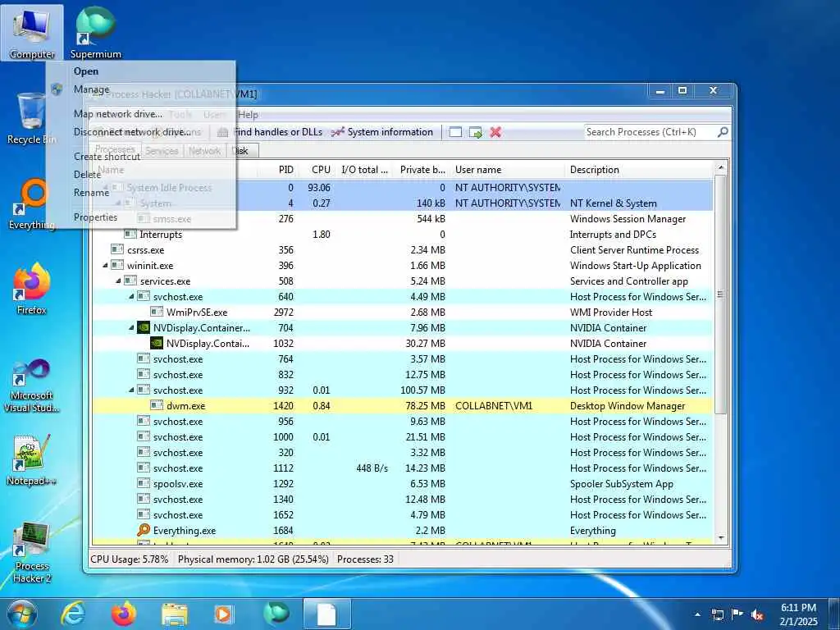Click the find window and thread icon
The height and width of the screenshot is (630, 840).
click(476, 132)
